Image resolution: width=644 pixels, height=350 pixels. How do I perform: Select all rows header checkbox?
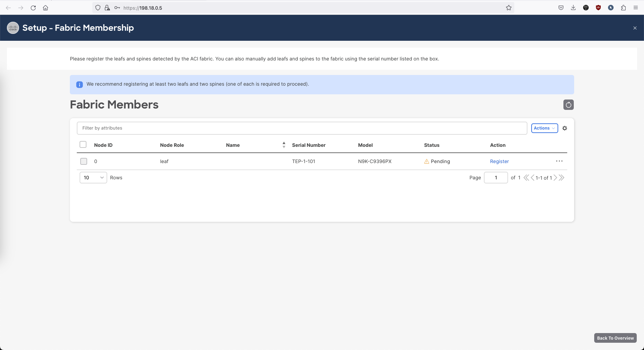click(x=83, y=145)
